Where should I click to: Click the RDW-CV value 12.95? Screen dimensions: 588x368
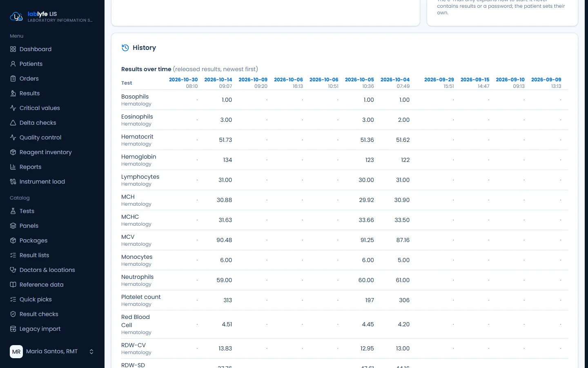(367, 348)
